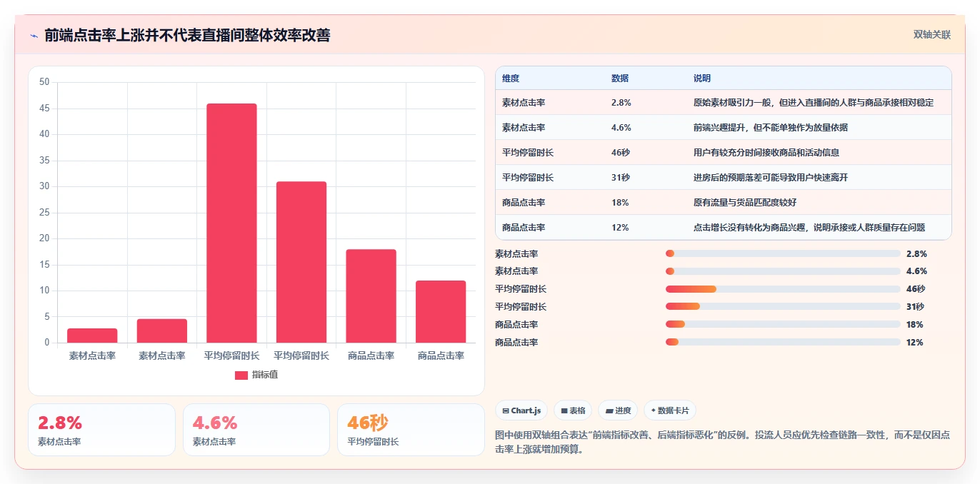The height and width of the screenshot is (484, 980).
Task: Open the 46秒 平均停留时长 data card
Action: (x=411, y=430)
